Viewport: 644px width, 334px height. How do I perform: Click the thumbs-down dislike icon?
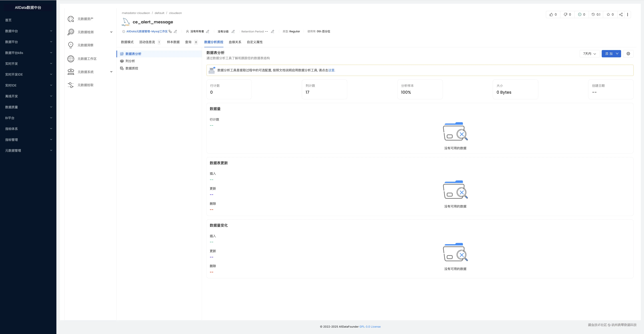pos(565,14)
